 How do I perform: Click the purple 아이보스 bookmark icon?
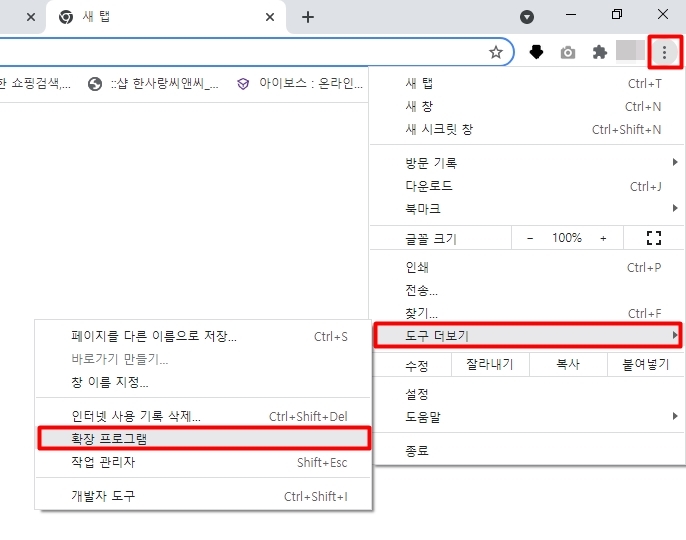[243, 84]
